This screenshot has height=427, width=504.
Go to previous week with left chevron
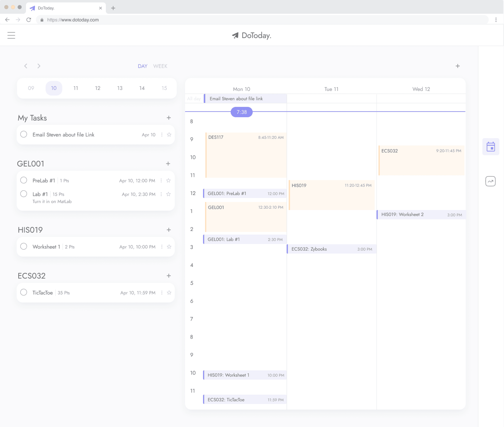[26, 66]
